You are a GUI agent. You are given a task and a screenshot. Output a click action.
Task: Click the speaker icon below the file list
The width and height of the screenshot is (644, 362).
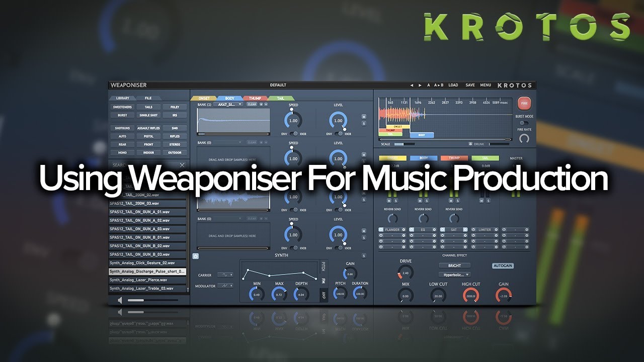click(x=119, y=300)
